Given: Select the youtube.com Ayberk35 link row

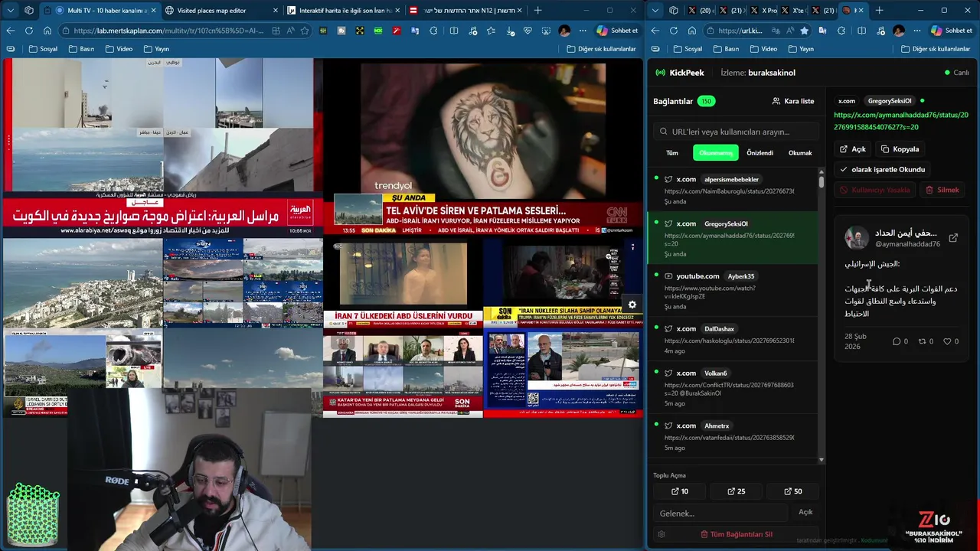Looking at the screenshot, I should (733, 291).
